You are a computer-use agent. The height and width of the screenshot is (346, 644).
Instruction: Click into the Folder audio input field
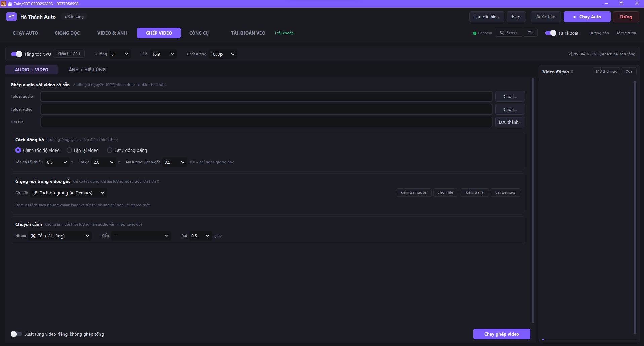[266, 96]
